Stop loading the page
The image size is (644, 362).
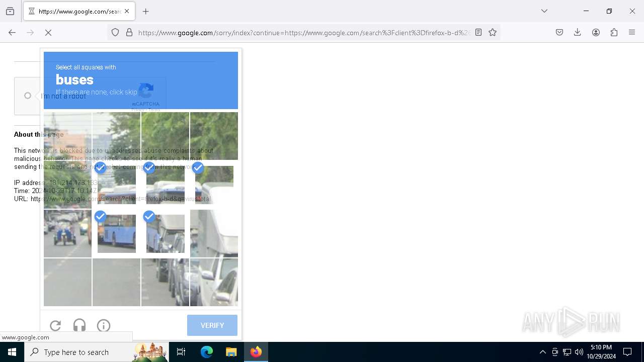(48, 33)
